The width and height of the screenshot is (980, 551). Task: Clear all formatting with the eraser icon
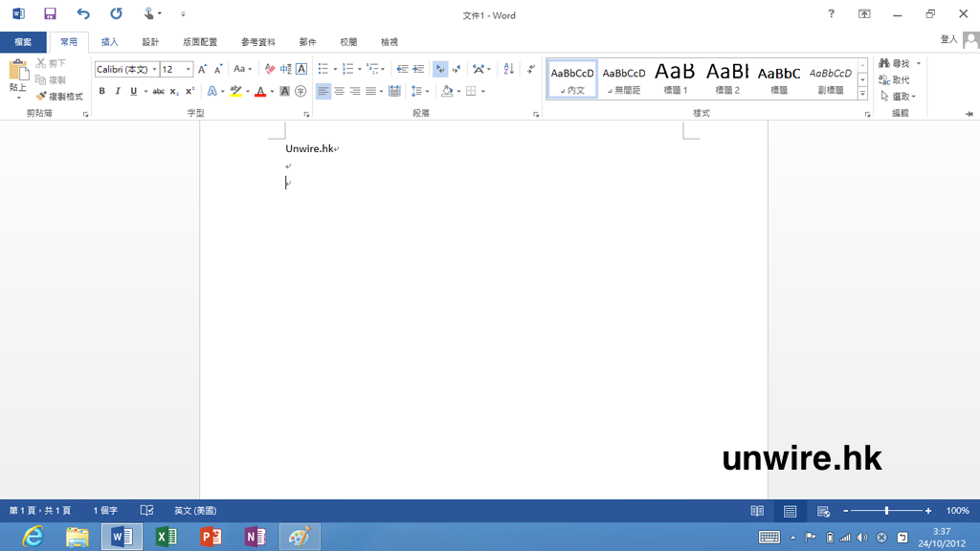pos(270,69)
